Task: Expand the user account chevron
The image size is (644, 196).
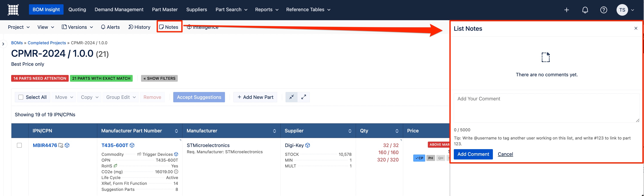Action: pos(632,10)
